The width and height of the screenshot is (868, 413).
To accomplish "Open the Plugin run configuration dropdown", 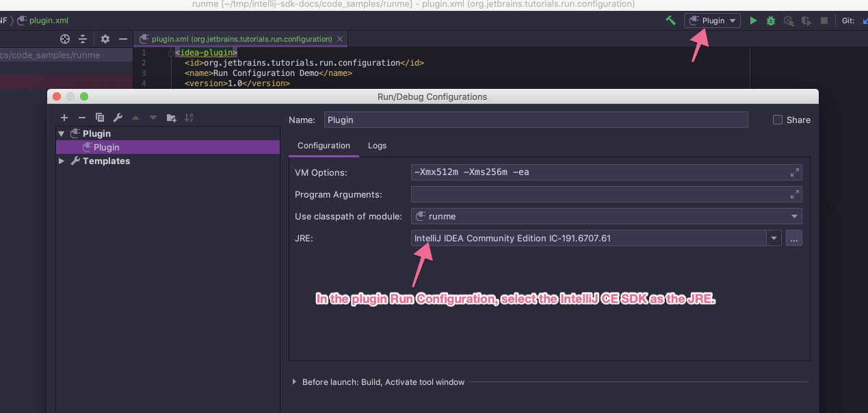I will (713, 21).
